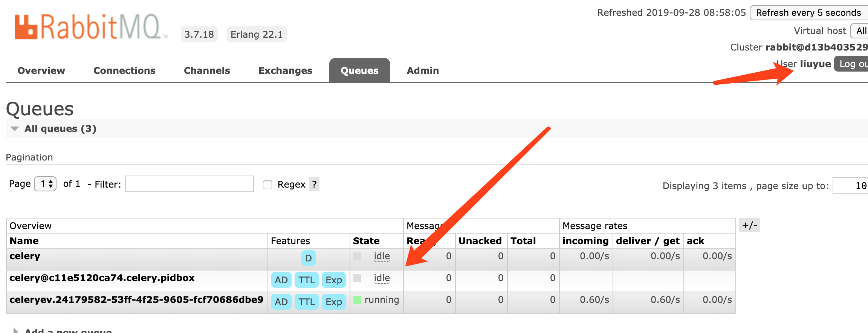The width and height of the screenshot is (868, 333).
Task: Open the celery queue details link
Action: coord(25,256)
